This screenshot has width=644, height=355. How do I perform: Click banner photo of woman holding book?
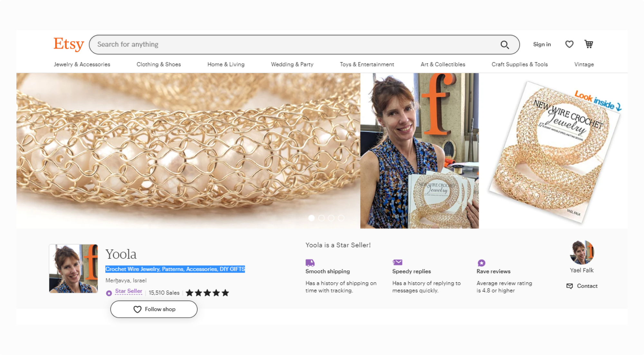[419, 151]
